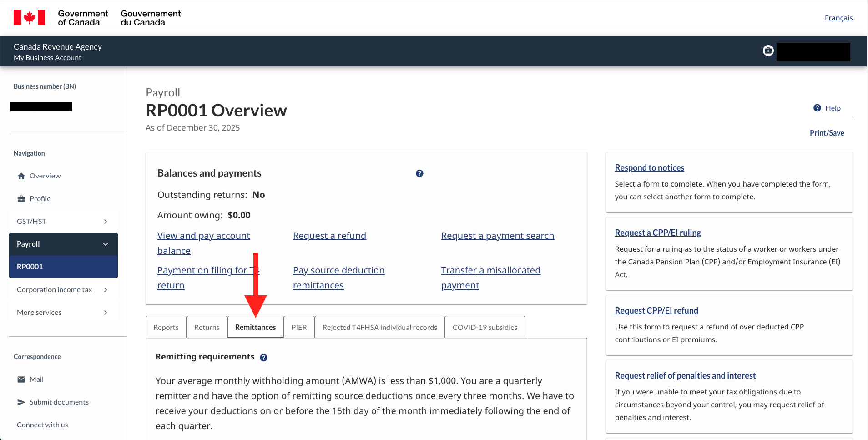Click the Overview home icon
The image size is (868, 440).
pyautogui.click(x=21, y=176)
